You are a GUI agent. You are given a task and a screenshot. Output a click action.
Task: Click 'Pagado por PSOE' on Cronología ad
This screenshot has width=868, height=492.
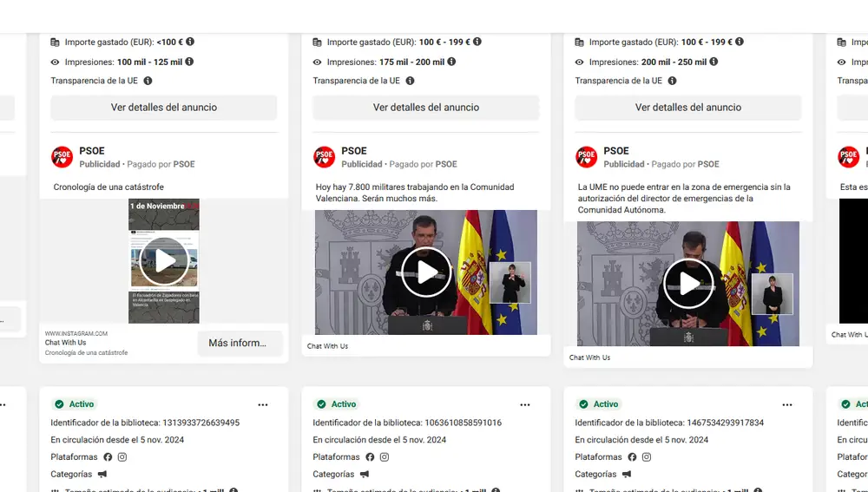coord(161,164)
